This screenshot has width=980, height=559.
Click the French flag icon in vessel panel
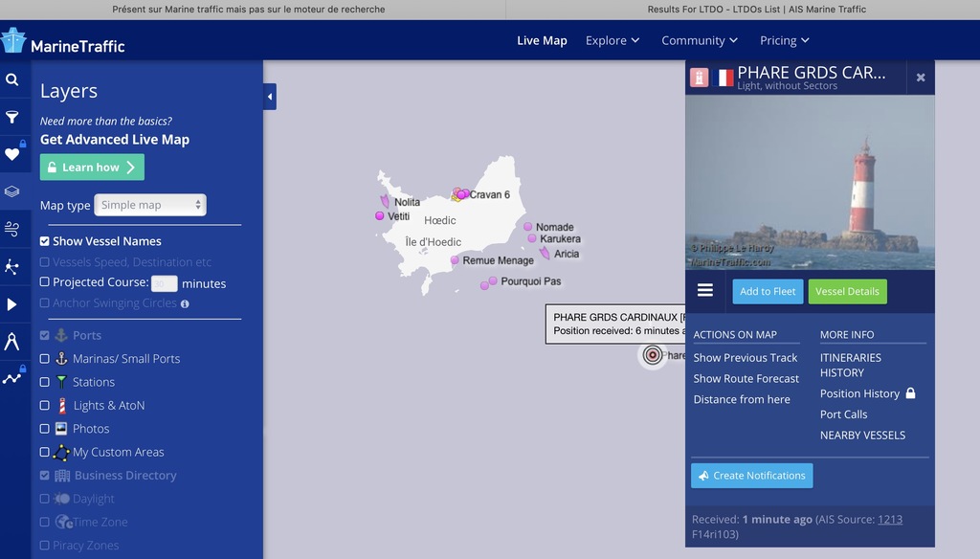(x=723, y=78)
